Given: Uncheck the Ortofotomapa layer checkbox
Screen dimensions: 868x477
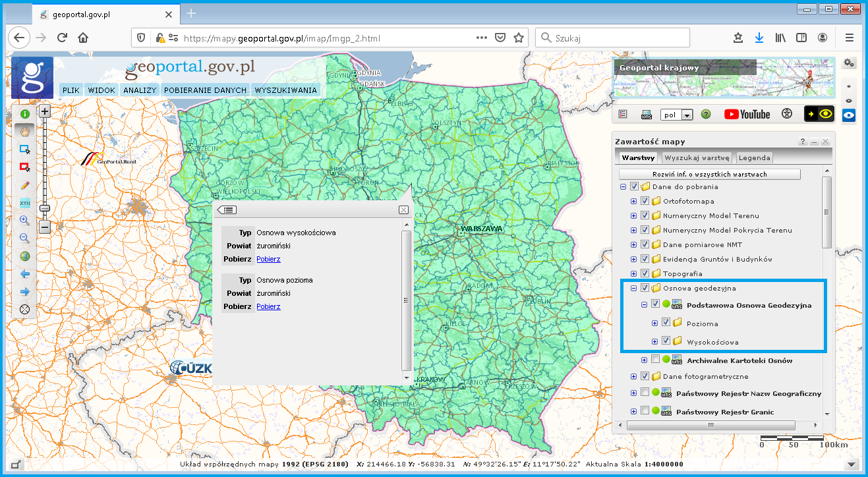Looking at the screenshot, I should click(x=645, y=201).
